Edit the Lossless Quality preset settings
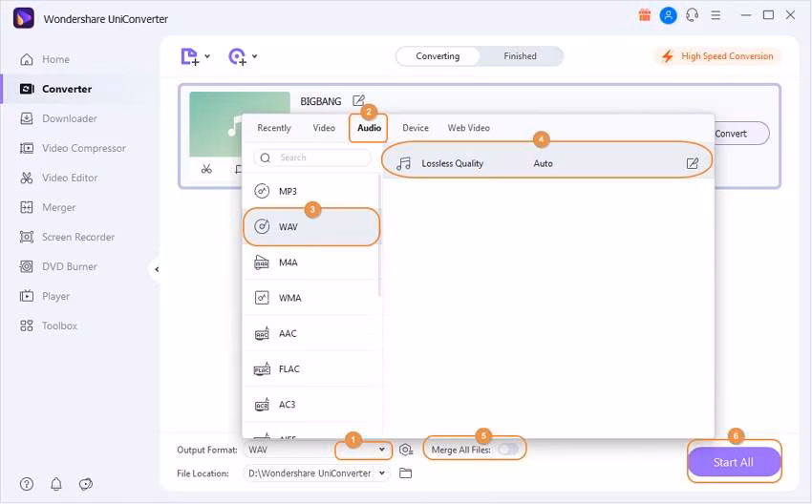Image resolution: width=812 pixels, height=504 pixels. point(692,163)
